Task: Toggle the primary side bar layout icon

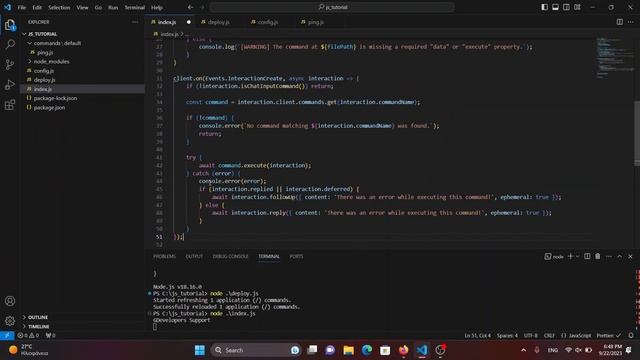Action: click(x=544, y=7)
